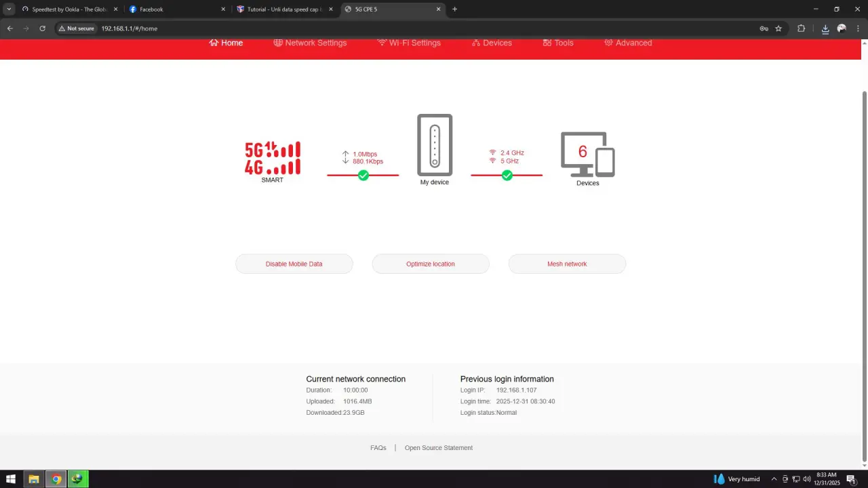Click the 1.0Mbps upload speed text
The width and height of the screenshot is (868, 488).
(x=365, y=154)
